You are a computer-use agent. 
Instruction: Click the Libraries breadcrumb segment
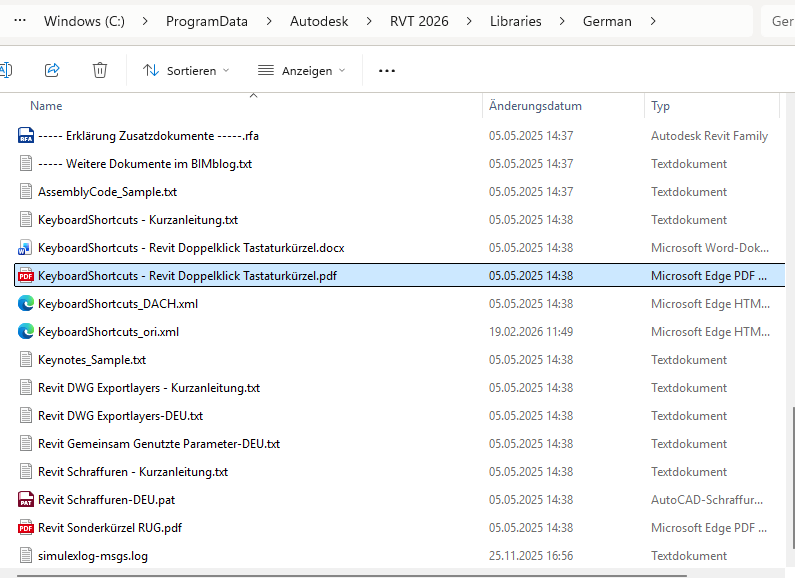click(515, 21)
